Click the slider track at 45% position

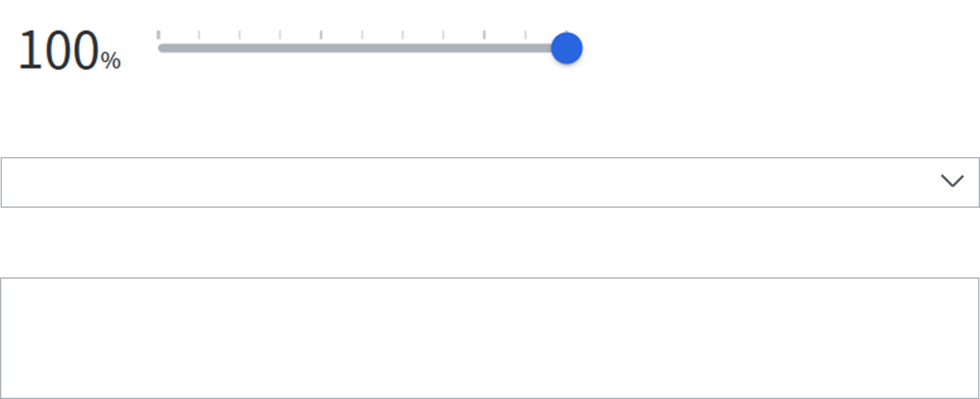(342, 49)
